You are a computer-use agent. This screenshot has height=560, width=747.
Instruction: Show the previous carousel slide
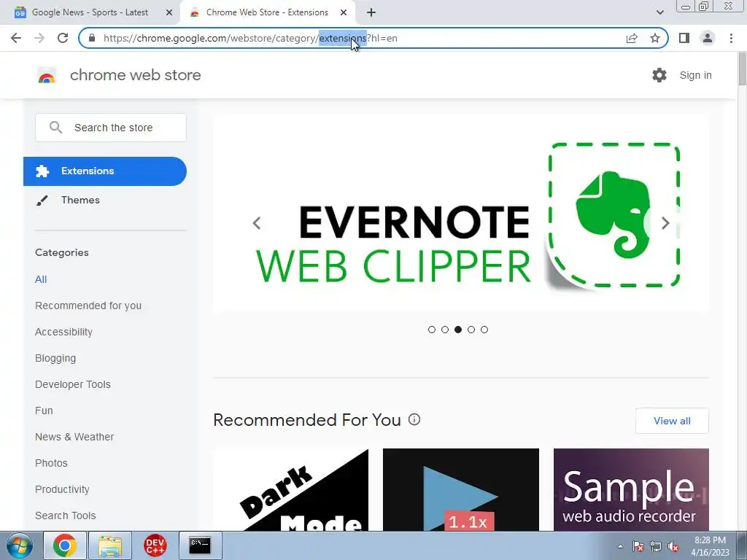point(257,223)
